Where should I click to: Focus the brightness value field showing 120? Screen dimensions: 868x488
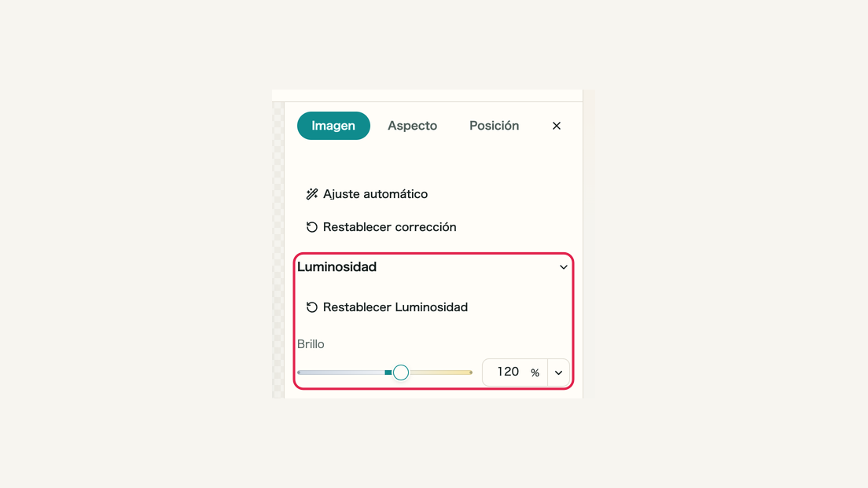pyautogui.click(x=508, y=372)
